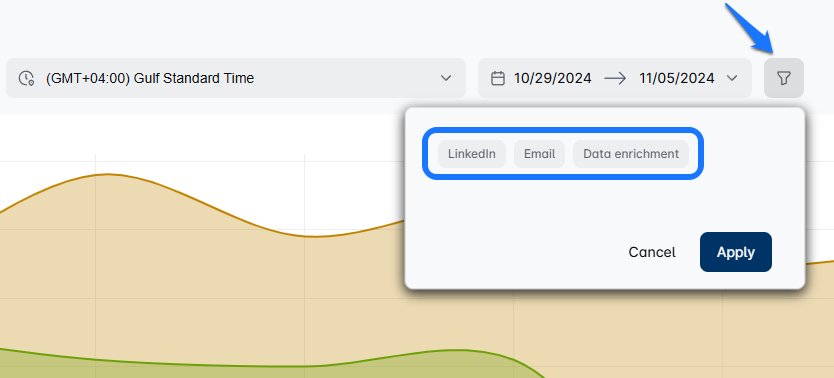Screen dimensions: 834x378
Task: Open the Gulf Standard Time selector
Action: 236,78
